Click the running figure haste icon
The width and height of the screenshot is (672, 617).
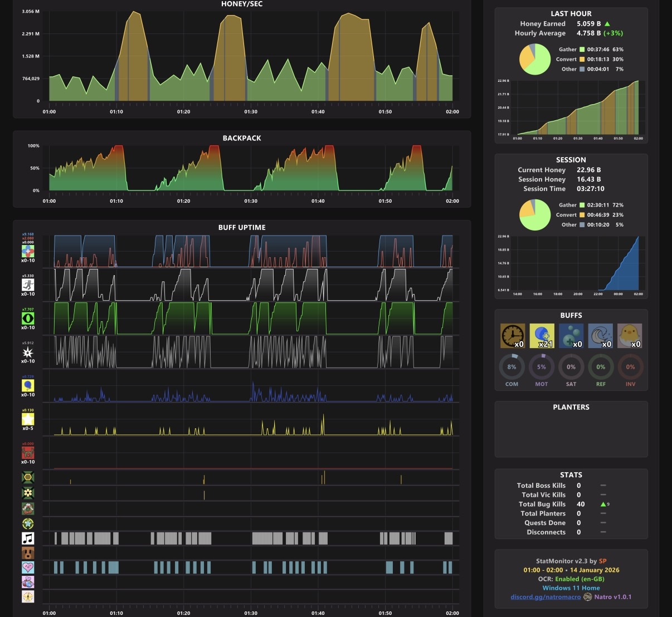pyautogui.click(x=28, y=285)
